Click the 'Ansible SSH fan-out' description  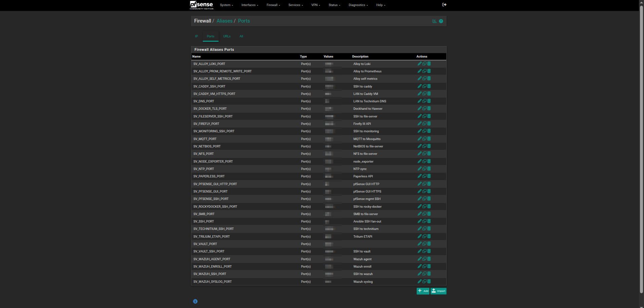coord(367,221)
